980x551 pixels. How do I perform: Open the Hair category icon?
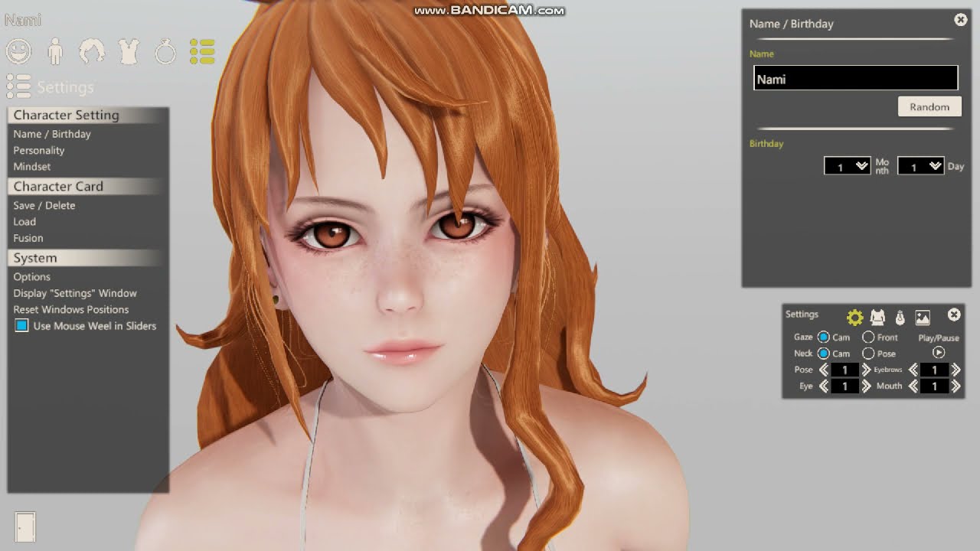pos(92,51)
